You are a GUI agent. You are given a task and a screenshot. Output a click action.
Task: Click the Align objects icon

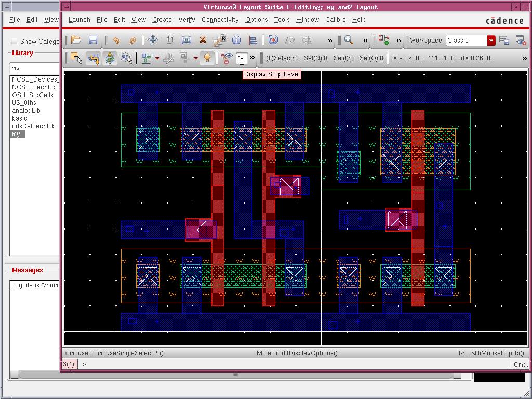click(253, 41)
